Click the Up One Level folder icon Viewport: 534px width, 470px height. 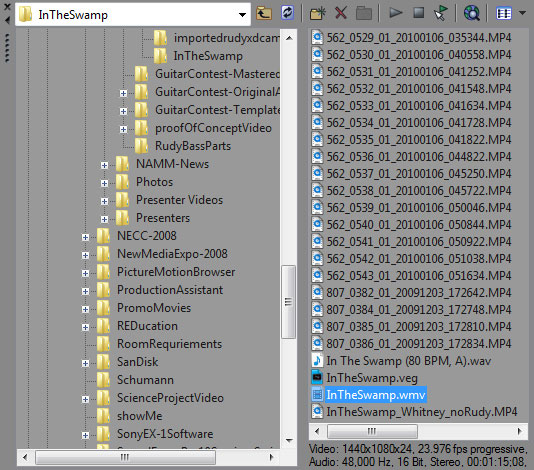coord(264,13)
